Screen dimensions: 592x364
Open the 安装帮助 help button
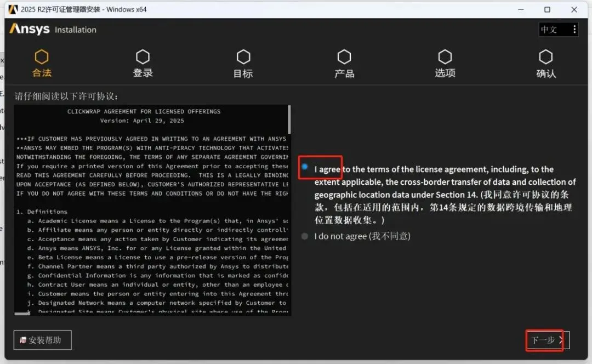[42, 340]
